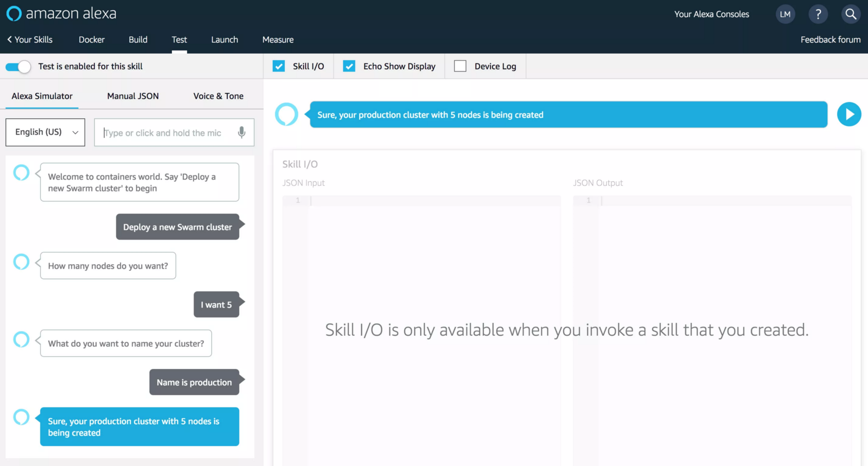This screenshot has height=466, width=868.
Task: Open the Measure tab
Action: tap(278, 40)
